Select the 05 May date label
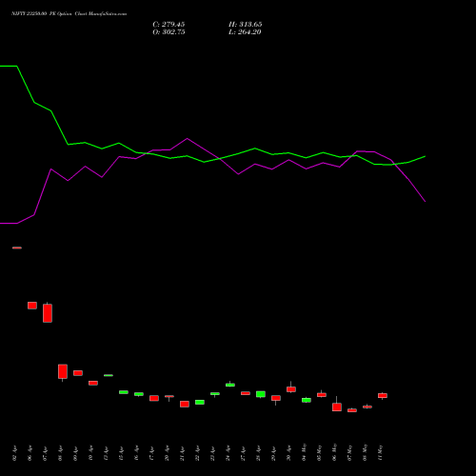This screenshot has width=476, height=476. pos(319,452)
